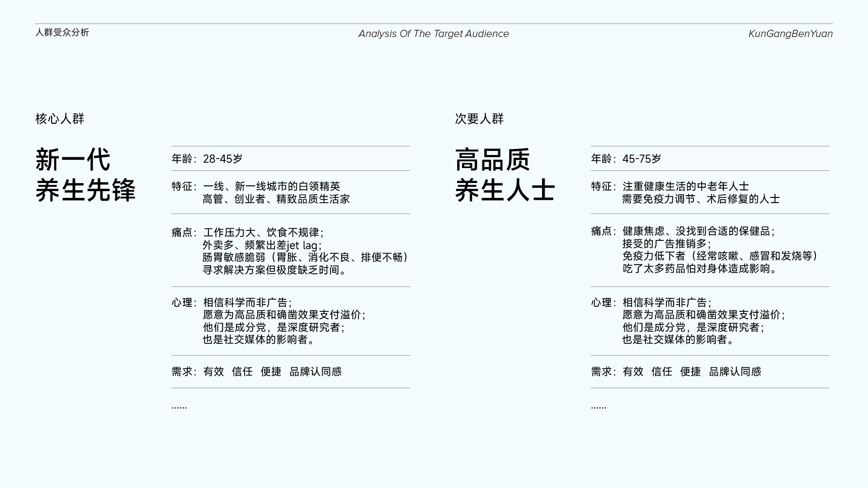The width and height of the screenshot is (868, 488).
Task: Click 信任 in the left column 需求 row
Action: click(x=242, y=371)
